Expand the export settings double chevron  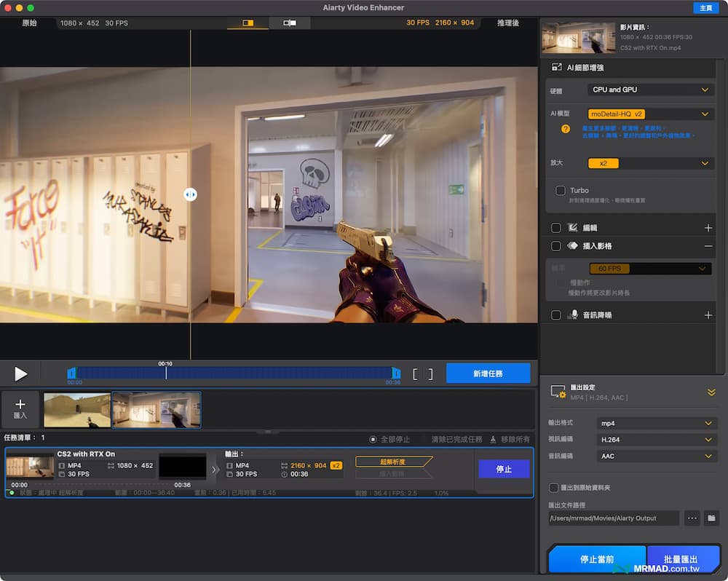(711, 392)
